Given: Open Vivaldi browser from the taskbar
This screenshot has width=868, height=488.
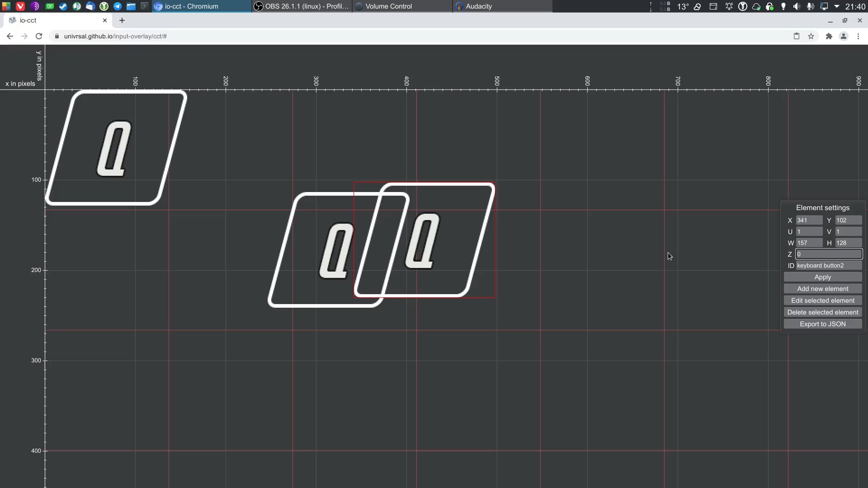Looking at the screenshot, I should pyautogui.click(x=20, y=6).
